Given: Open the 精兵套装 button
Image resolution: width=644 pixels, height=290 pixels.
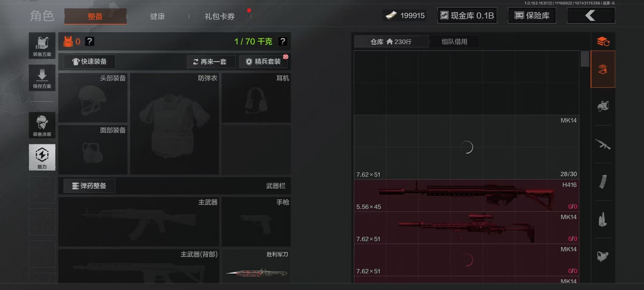Looking at the screenshot, I should (264, 62).
